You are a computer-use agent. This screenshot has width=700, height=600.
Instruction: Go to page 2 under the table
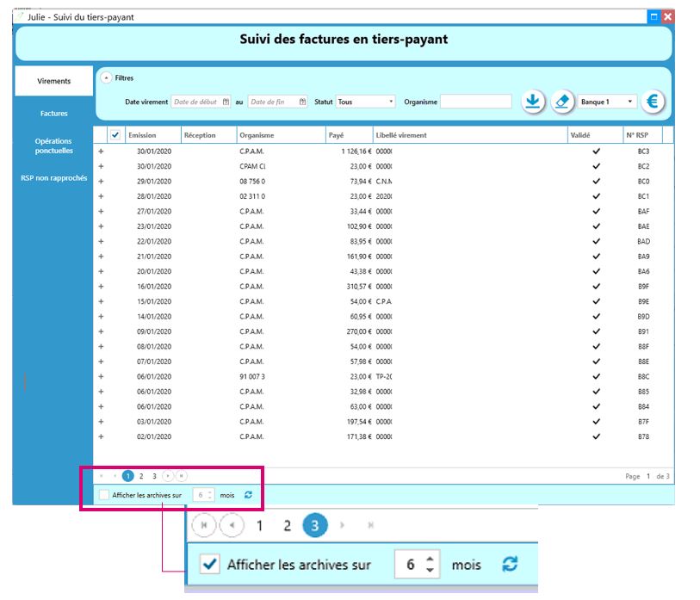pyautogui.click(x=141, y=476)
